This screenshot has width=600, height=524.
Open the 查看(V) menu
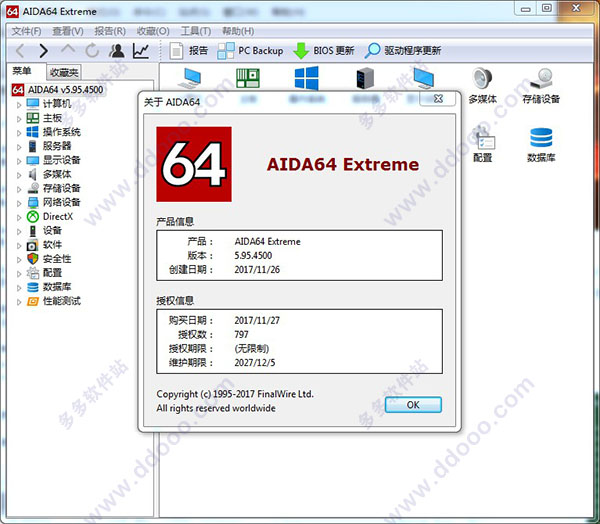[68, 31]
